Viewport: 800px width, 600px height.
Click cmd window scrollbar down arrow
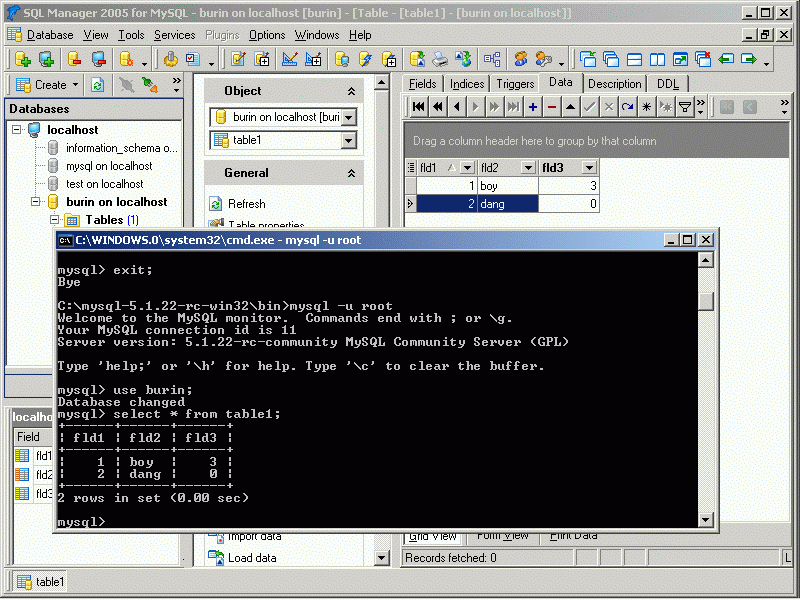706,520
